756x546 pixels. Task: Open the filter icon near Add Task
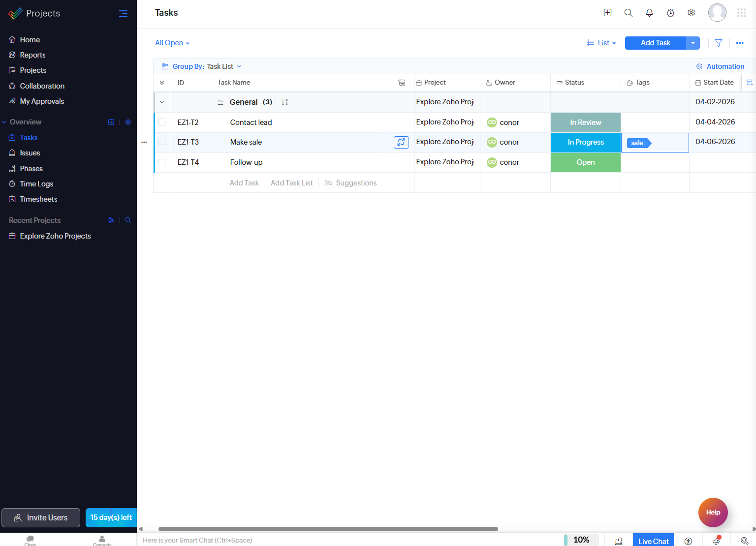718,43
